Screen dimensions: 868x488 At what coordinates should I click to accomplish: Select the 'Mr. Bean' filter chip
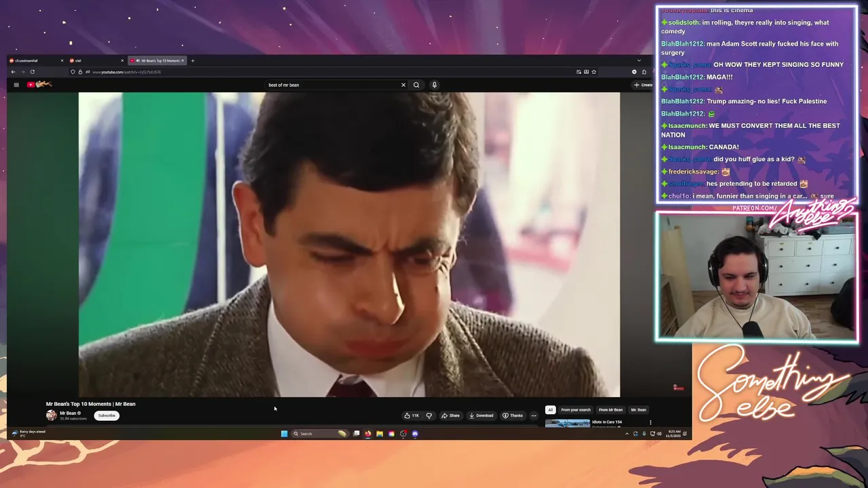pyautogui.click(x=639, y=409)
